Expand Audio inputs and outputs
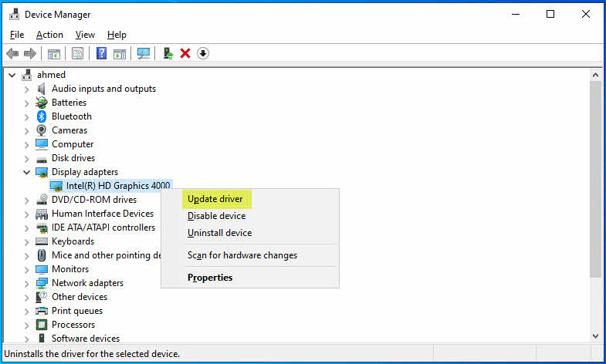 pyautogui.click(x=26, y=89)
